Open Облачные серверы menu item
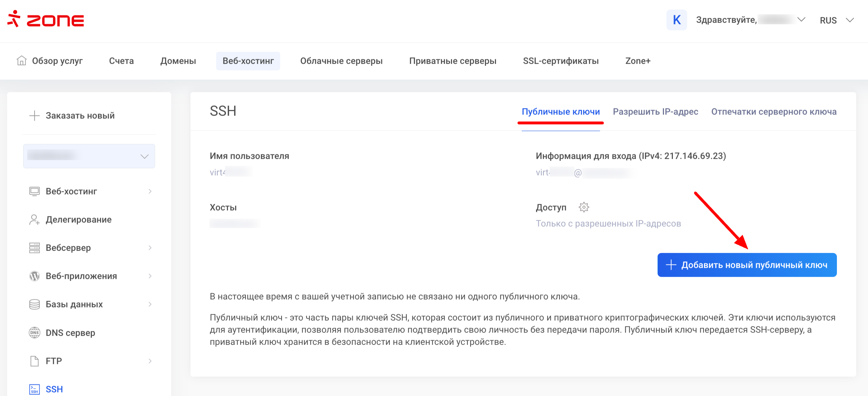 tap(341, 61)
